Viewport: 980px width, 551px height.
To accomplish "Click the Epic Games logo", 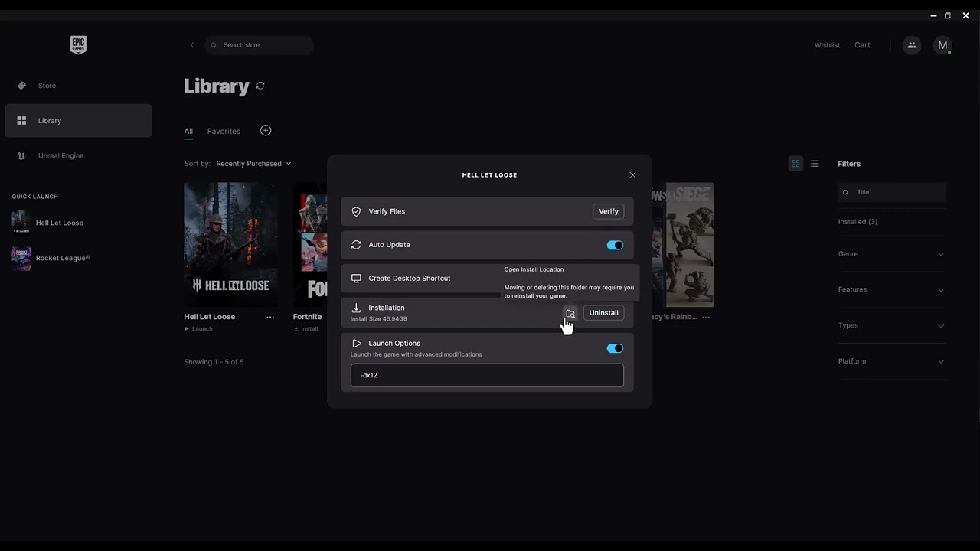I will [x=78, y=45].
